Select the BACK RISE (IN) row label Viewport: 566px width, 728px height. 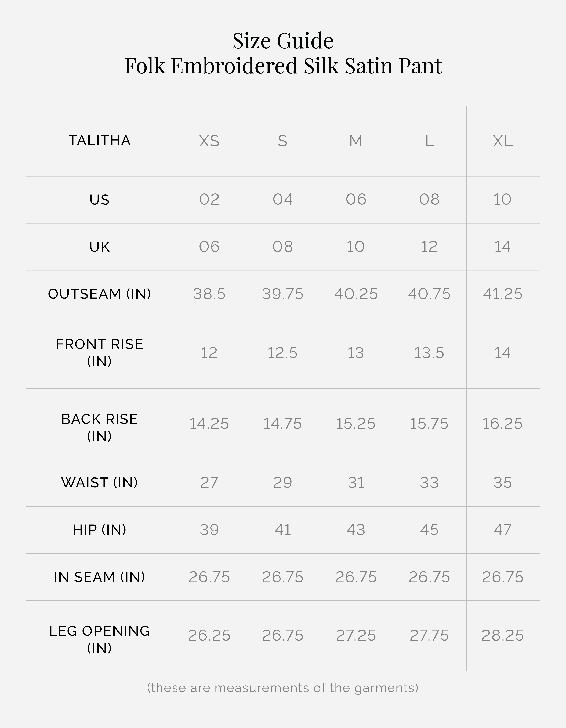[x=99, y=427]
